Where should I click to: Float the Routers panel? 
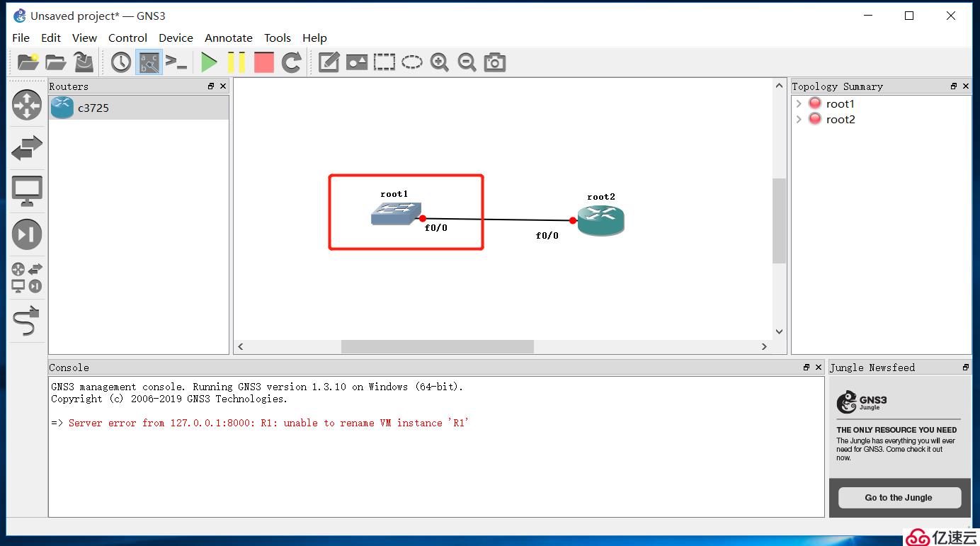tap(211, 86)
